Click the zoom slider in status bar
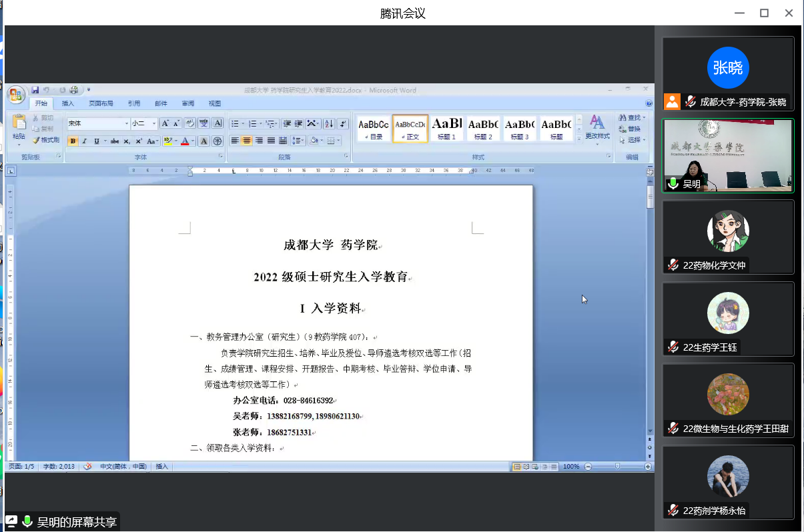 click(x=617, y=467)
